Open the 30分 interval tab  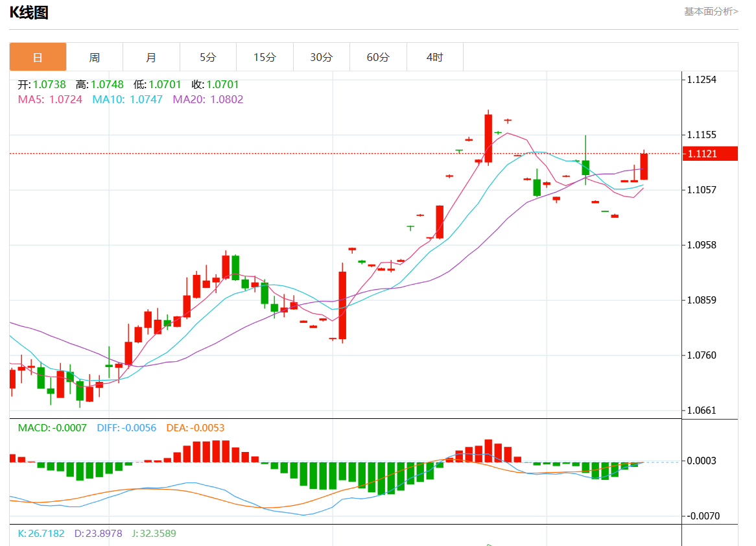click(x=322, y=57)
